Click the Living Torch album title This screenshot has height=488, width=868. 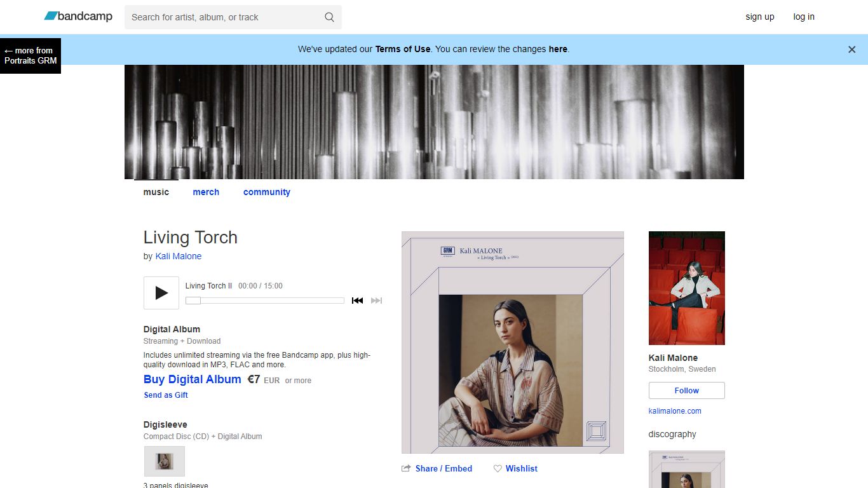pyautogui.click(x=191, y=237)
